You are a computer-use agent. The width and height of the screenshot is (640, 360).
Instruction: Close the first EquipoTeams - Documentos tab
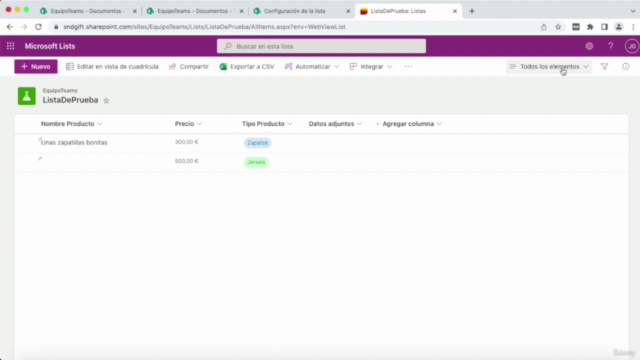[x=135, y=11]
